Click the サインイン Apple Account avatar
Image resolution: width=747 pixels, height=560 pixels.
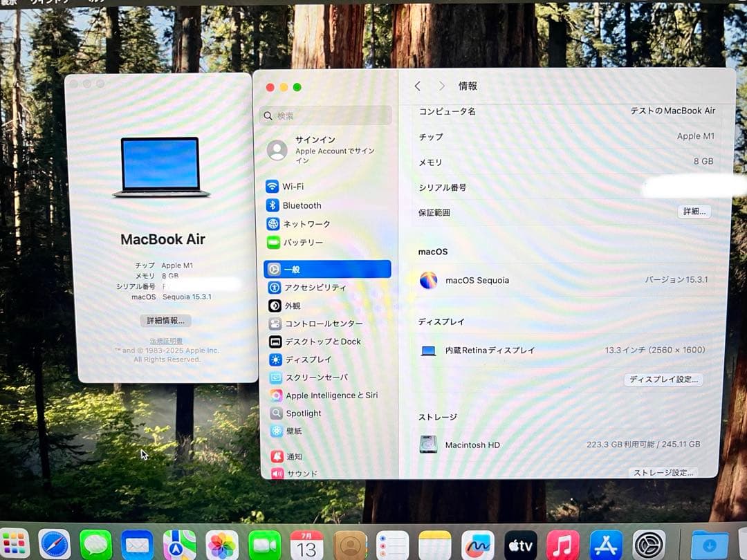point(277,150)
